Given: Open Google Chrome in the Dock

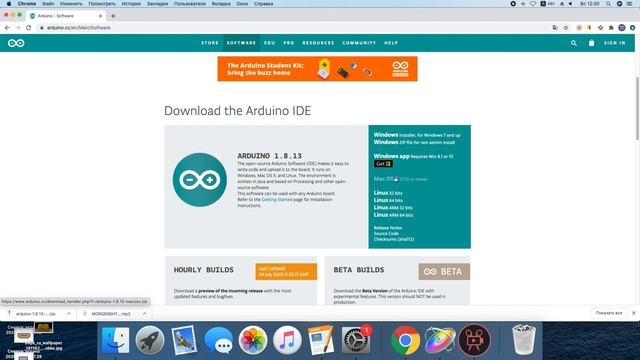Looking at the screenshot, I should point(405,340).
